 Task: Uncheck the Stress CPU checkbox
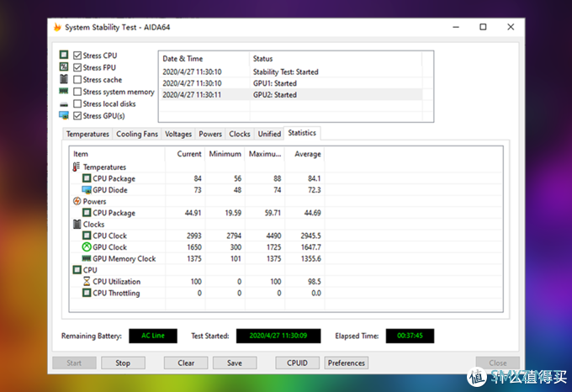(77, 56)
